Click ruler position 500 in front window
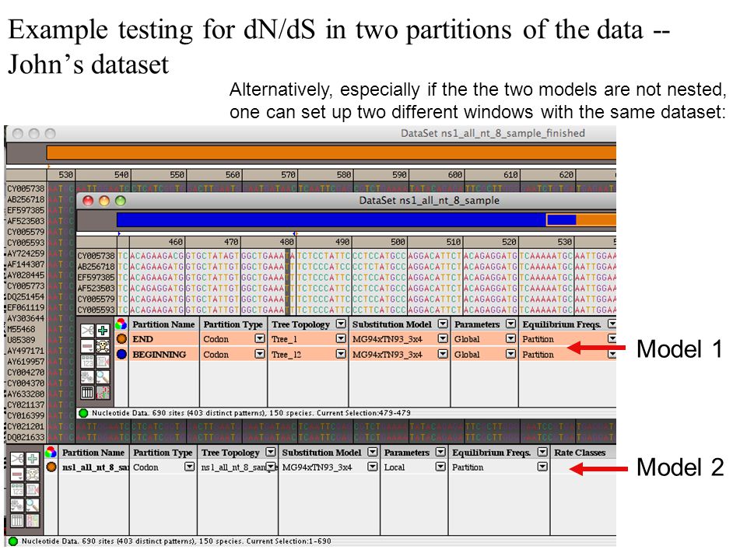 398,242
